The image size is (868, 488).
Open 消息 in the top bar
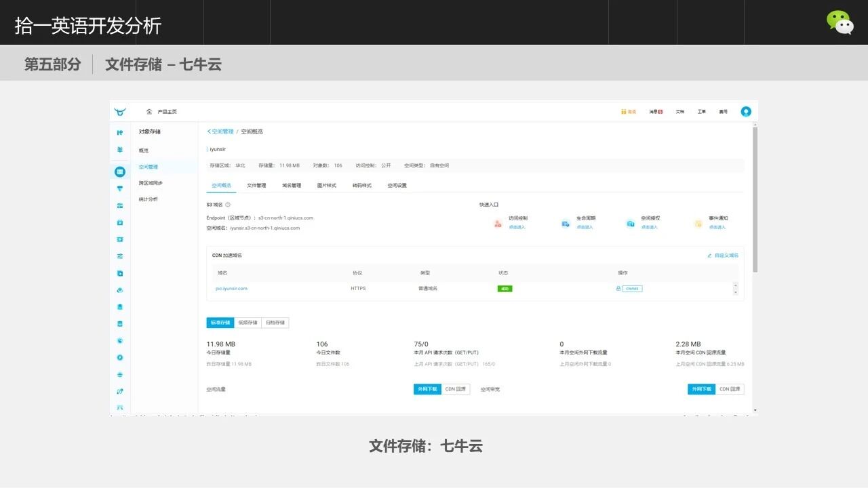pyautogui.click(x=652, y=112)
